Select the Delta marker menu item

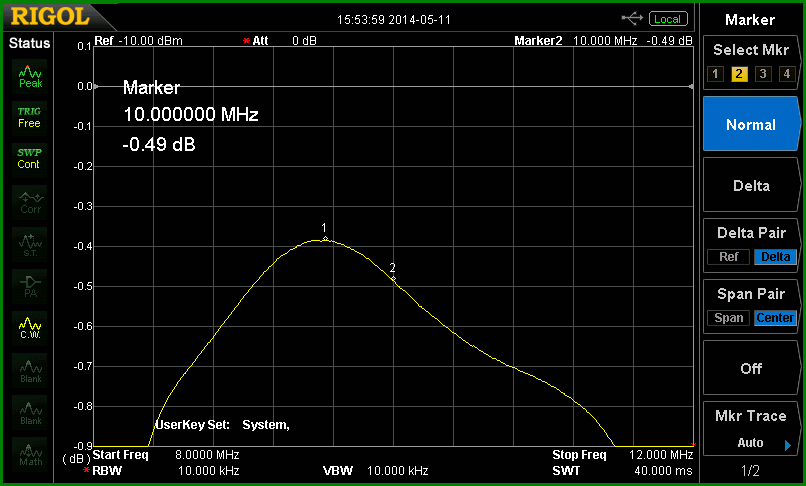coord(751,186)
